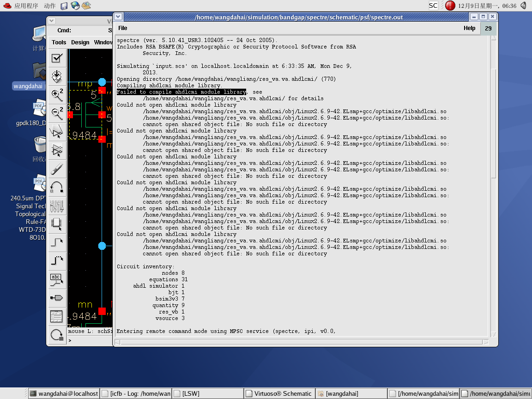
Task: Click the highlighted 'Failed to compile ahdlcmi' text
Action: (181, 92)
